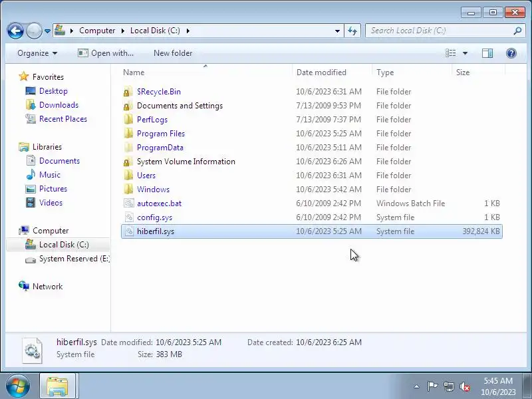This screenshot has height=399, width=532.
Task: Open the Videos library
Action: point(44,203)
